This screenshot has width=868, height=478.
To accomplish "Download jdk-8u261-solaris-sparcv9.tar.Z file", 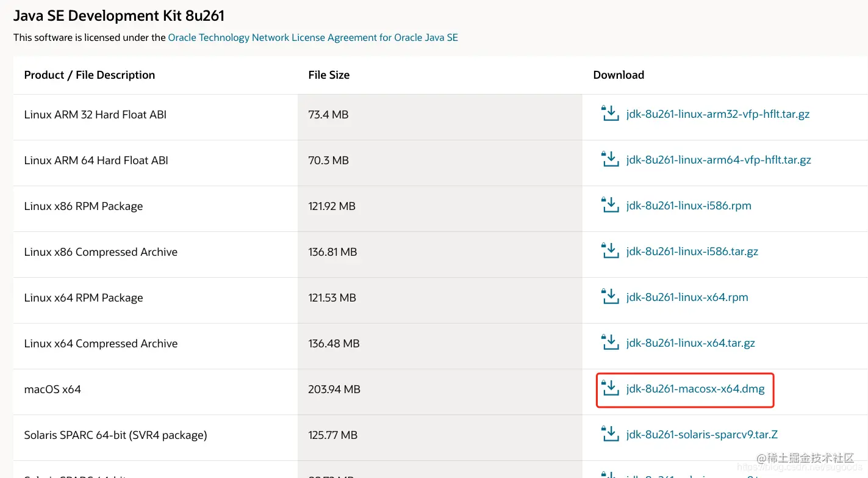I will click(702, 435).
